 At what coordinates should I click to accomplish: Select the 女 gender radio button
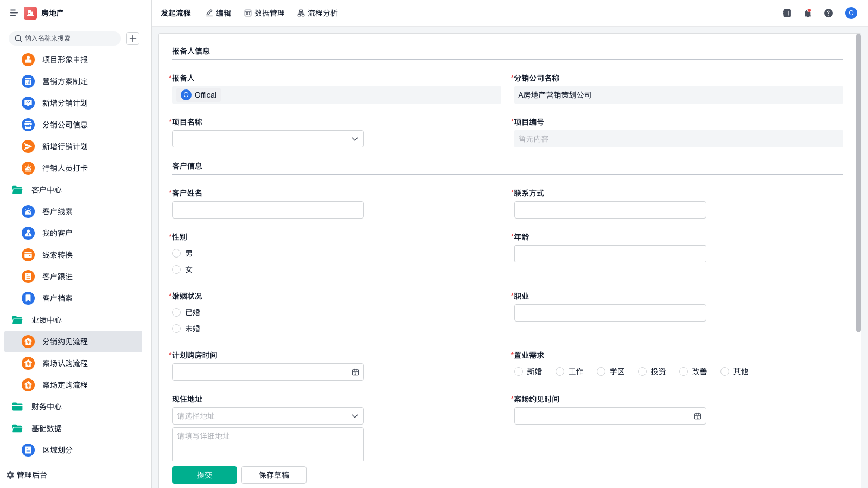[176, 269]
